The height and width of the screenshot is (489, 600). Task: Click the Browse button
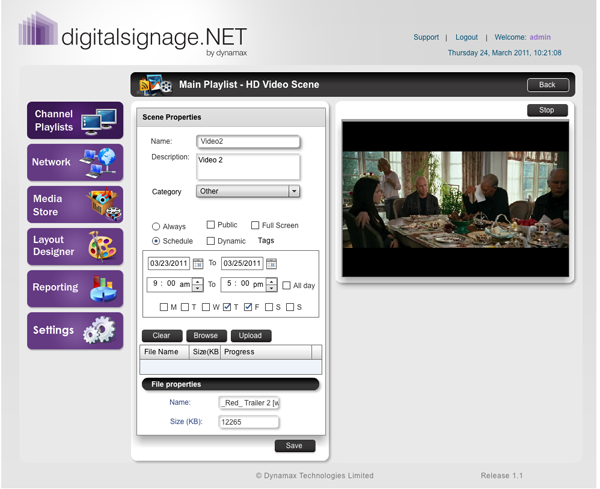tap(206, 336)
